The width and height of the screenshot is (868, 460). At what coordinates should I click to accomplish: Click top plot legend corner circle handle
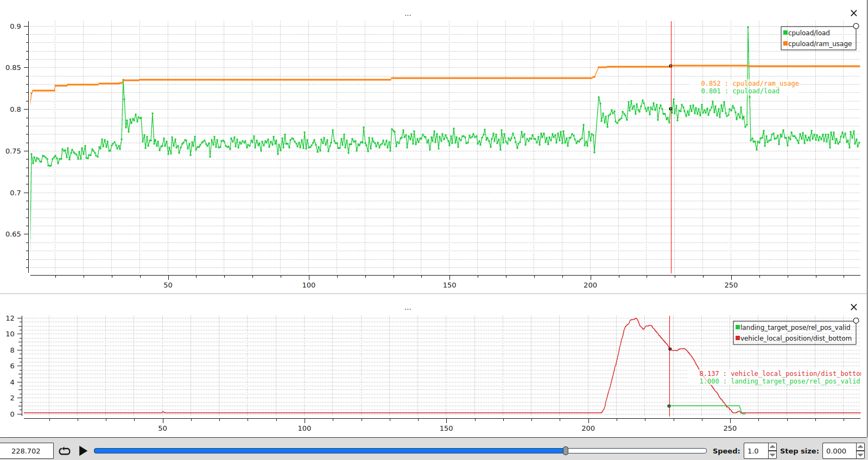point(856,26)
